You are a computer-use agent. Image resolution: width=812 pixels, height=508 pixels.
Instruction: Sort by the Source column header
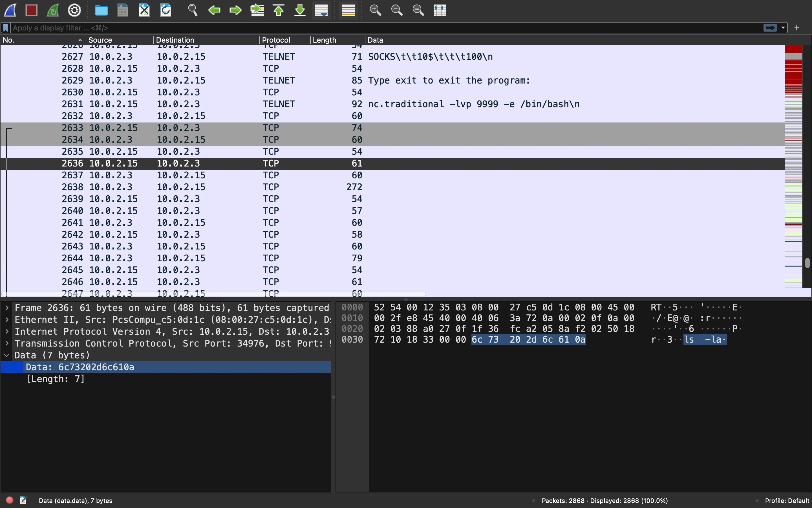[x=120, y=40]
